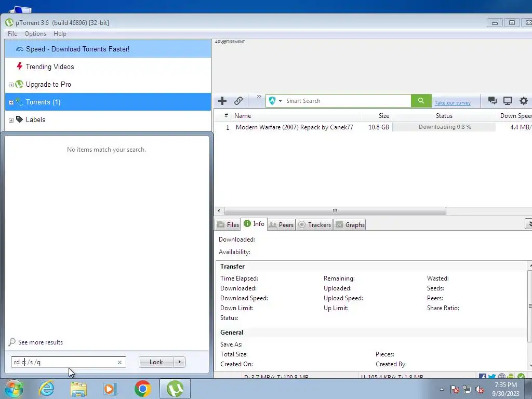The image size is (532, 399).
Task: Open Trending Videos in the sidebar
Action: [108, 66]
